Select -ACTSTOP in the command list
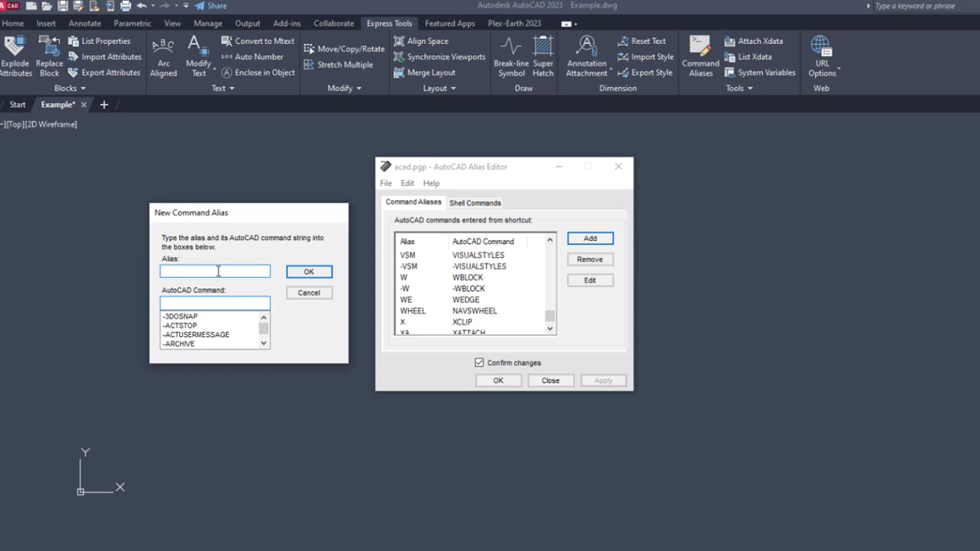980x551 pixels. click(x=180, y=325)
